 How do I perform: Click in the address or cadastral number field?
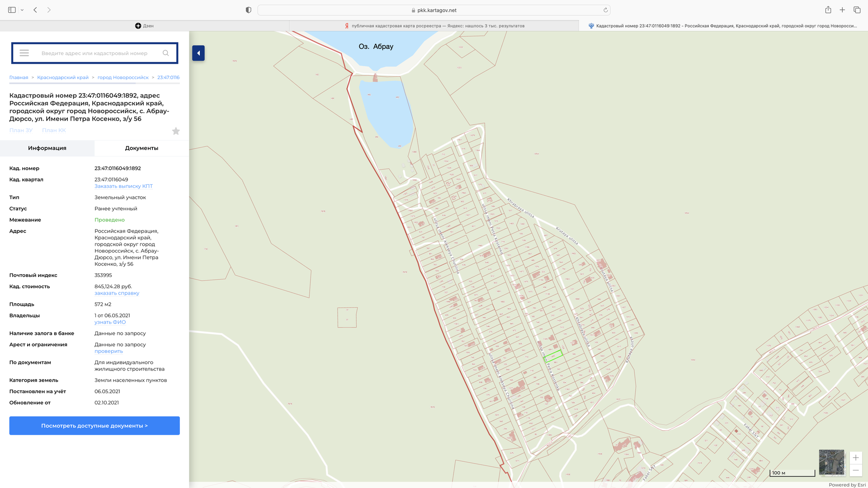94,53
